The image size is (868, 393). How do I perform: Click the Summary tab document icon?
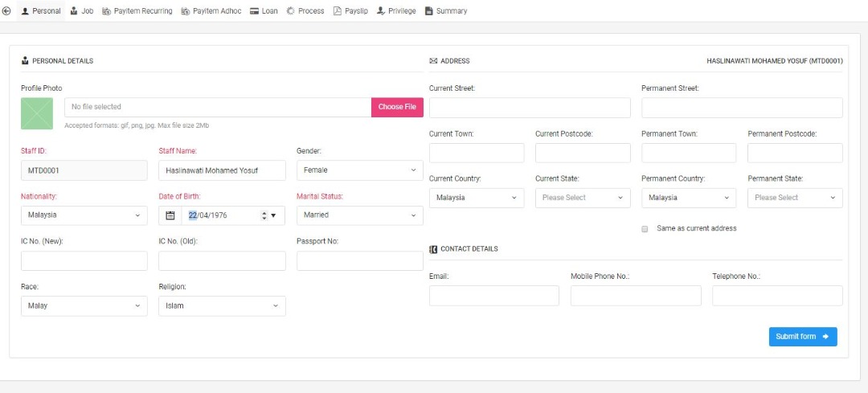coord(429,11)
